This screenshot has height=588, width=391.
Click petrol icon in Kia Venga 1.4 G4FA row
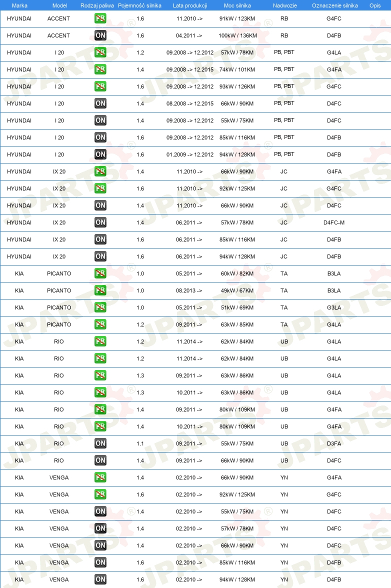tap(100, 477)
